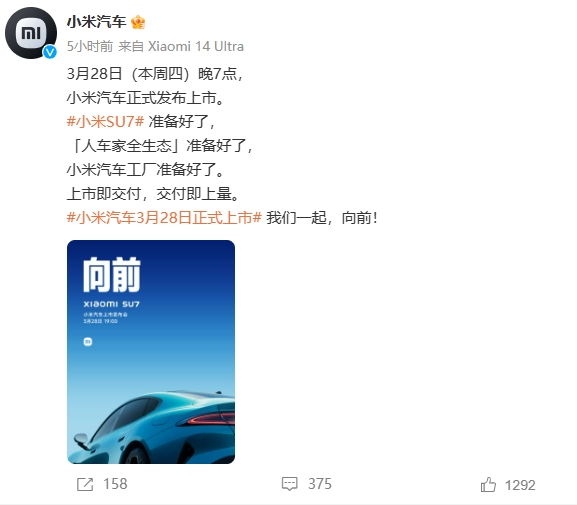577x505 pixels.
Task: Open comments via the speech bubble icon
Action: tap(290, 484)
